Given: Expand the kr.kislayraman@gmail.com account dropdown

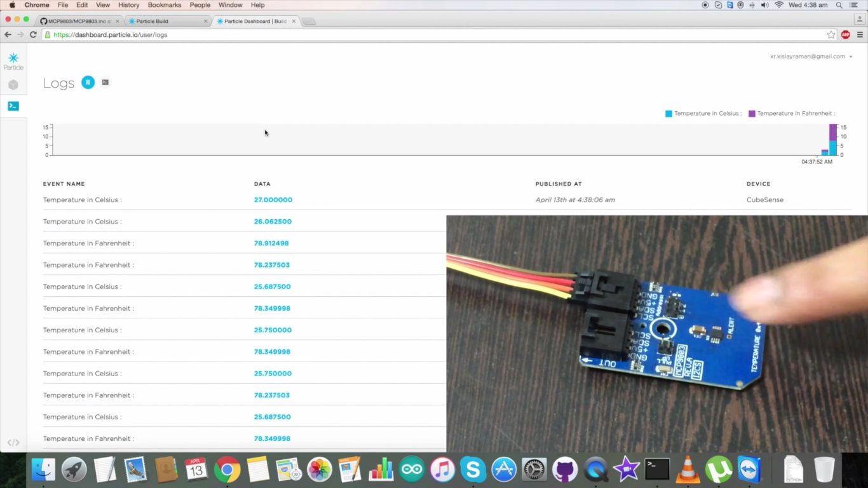Looking at the screenshot, I should 810,56.
